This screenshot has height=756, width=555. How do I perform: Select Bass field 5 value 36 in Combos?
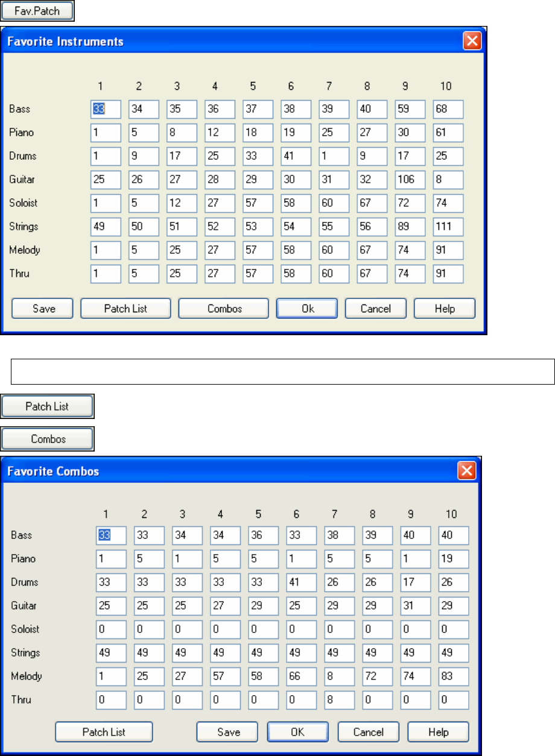click(x=264, y=535)
